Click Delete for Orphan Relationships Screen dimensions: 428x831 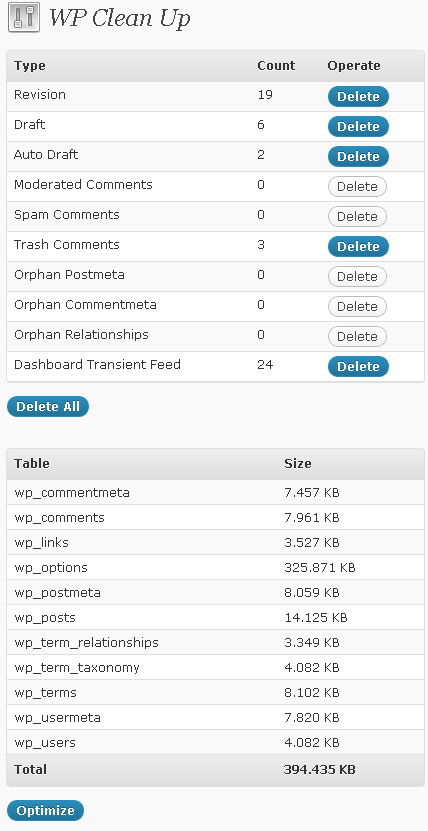pyautogui.click(x=357, y=337)
